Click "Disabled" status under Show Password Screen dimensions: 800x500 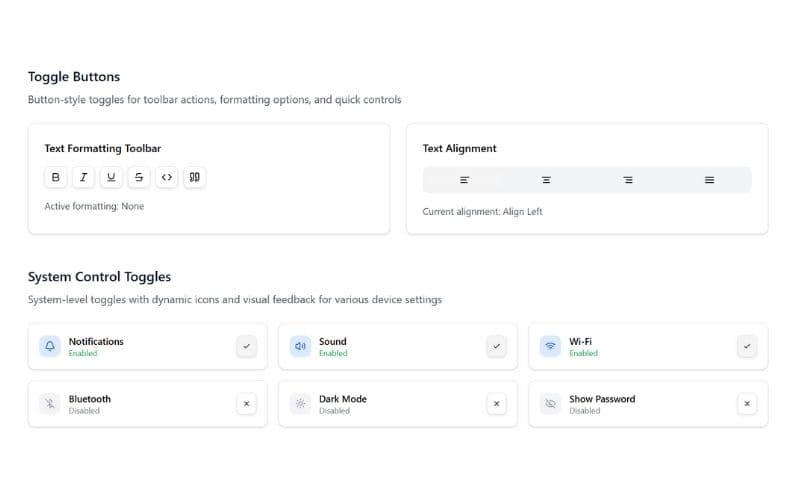pyautogui.click(x=585, y=411)
